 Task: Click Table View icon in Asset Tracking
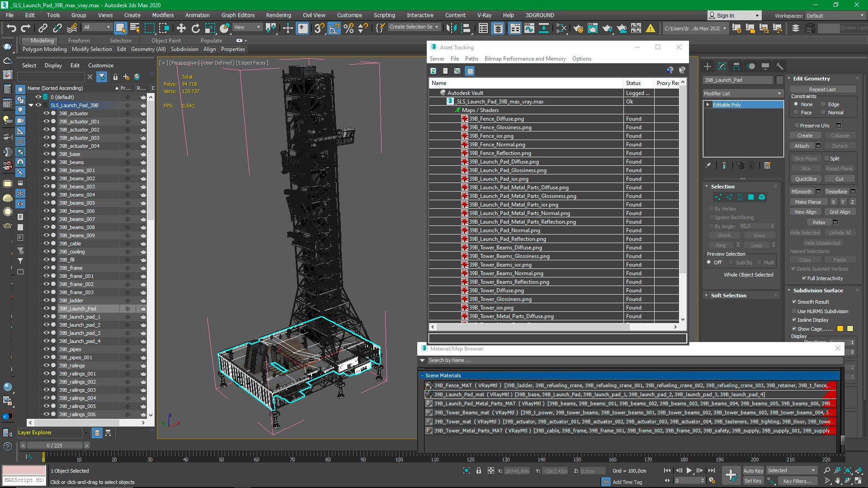pos(470,71)
